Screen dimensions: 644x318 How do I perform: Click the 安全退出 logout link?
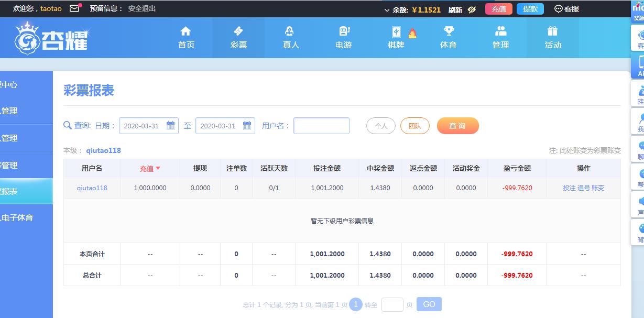(x=142, y=8)
